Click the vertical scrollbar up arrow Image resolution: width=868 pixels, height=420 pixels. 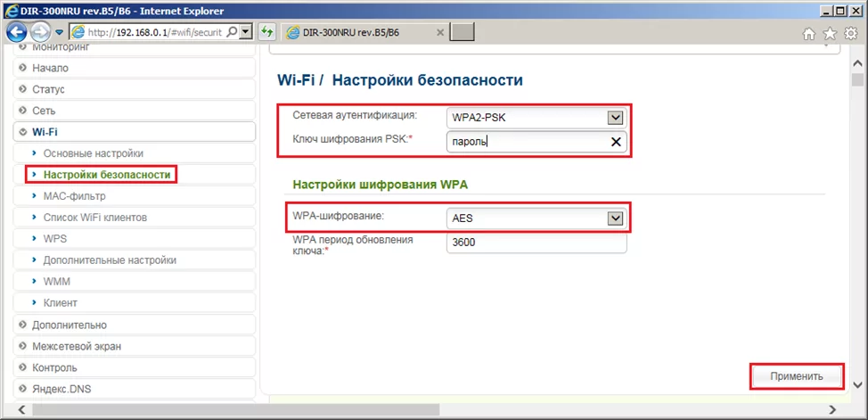coord(857,62)
